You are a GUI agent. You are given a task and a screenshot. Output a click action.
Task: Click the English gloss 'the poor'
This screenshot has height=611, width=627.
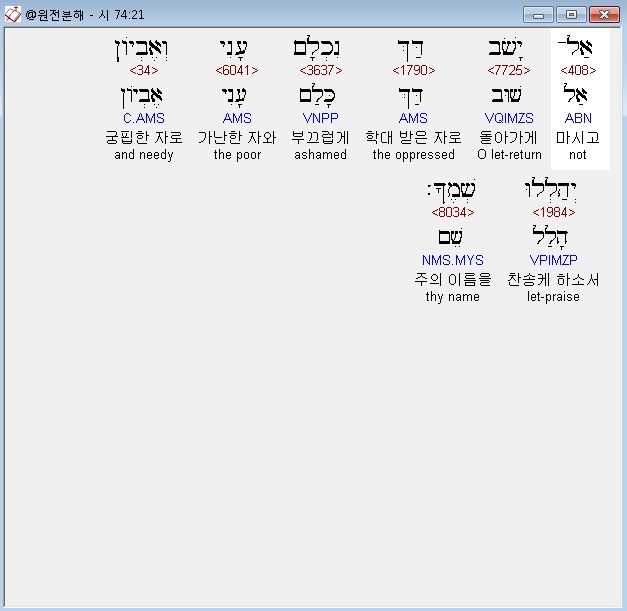click(x=237, y=155)
